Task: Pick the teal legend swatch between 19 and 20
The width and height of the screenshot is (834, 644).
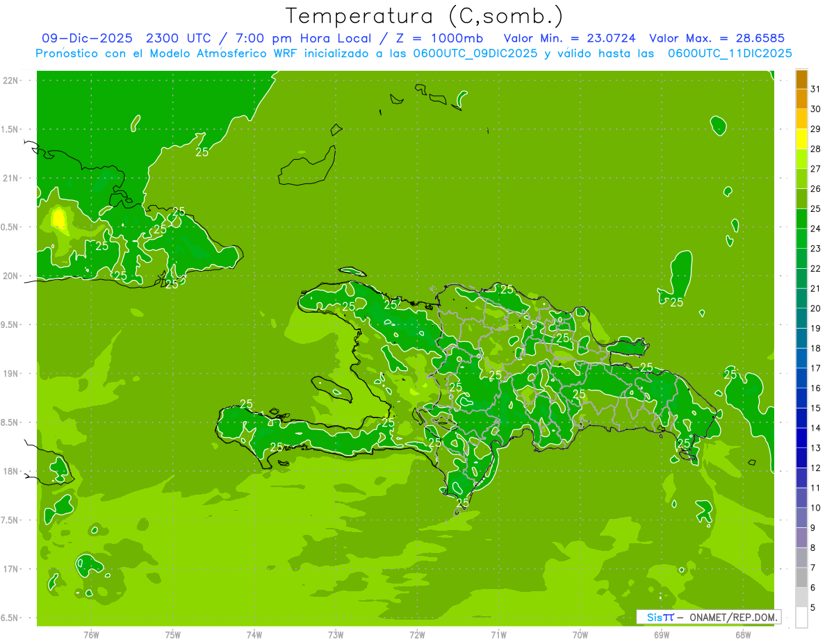Action: tap(801, 318)
